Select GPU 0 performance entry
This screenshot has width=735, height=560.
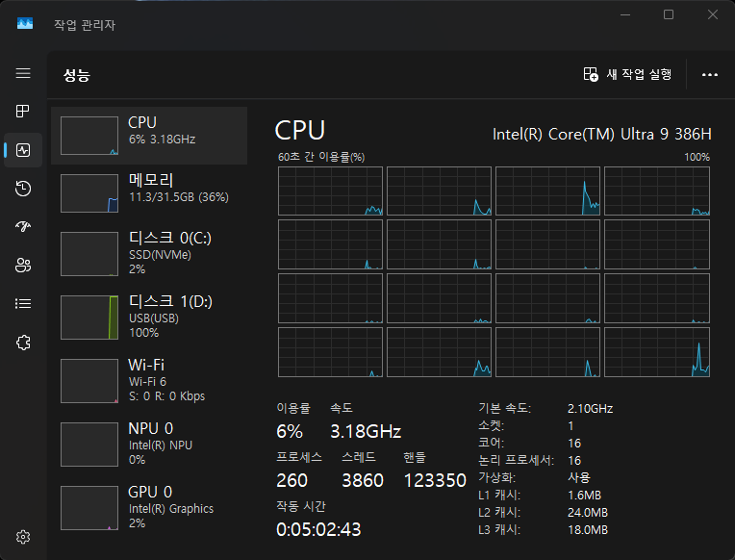[x=149, y=507]
